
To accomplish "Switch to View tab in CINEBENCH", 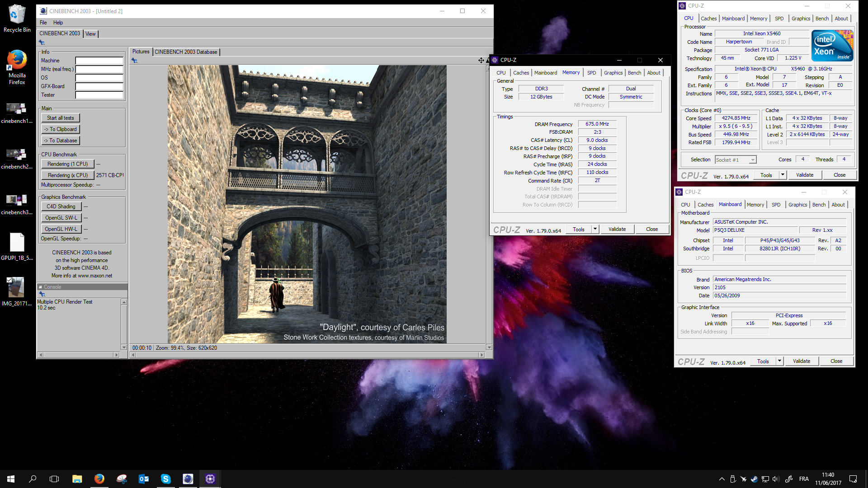I will pyautogui.click(x=90, y=34).
